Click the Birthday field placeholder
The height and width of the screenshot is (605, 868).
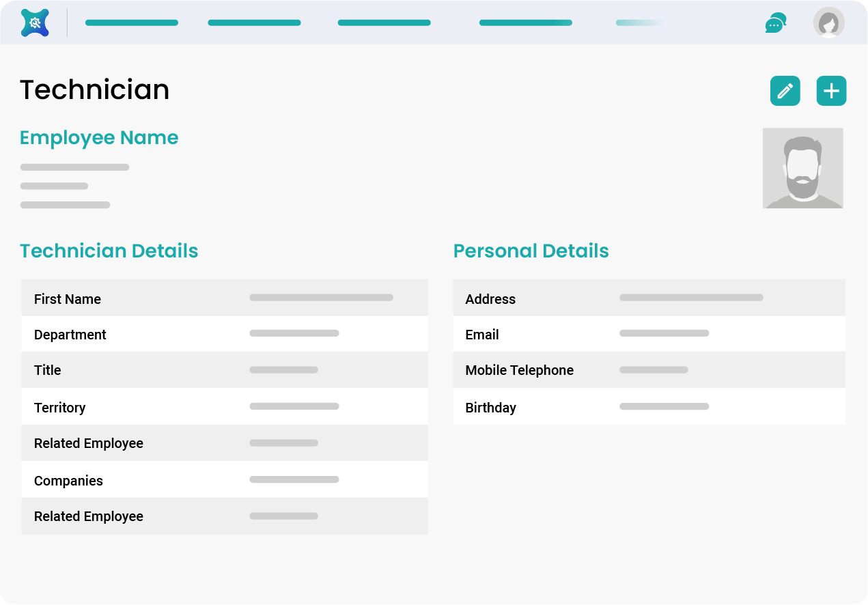click(x=664, y=406)
